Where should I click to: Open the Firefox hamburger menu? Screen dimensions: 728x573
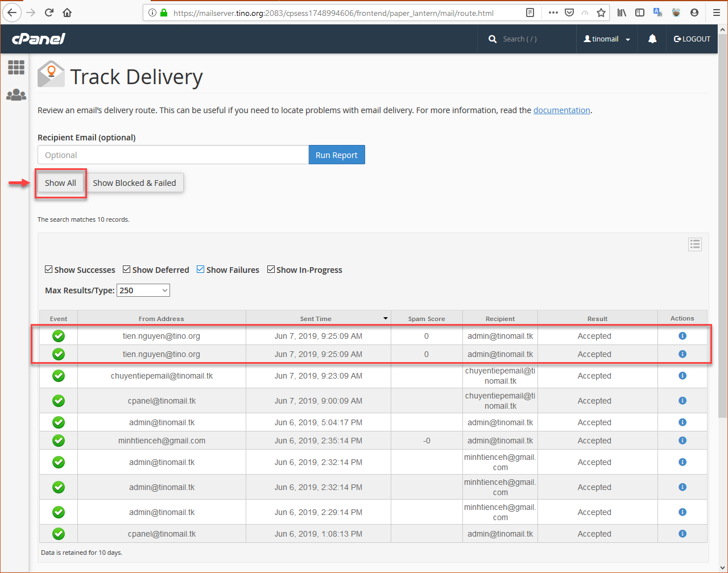coord(716,13)
